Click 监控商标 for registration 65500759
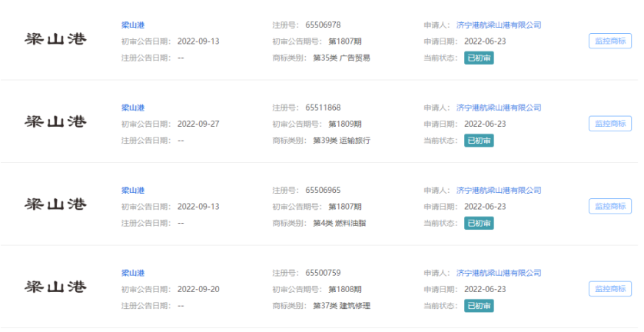This screenshot has height=332, width=644. 609,289
